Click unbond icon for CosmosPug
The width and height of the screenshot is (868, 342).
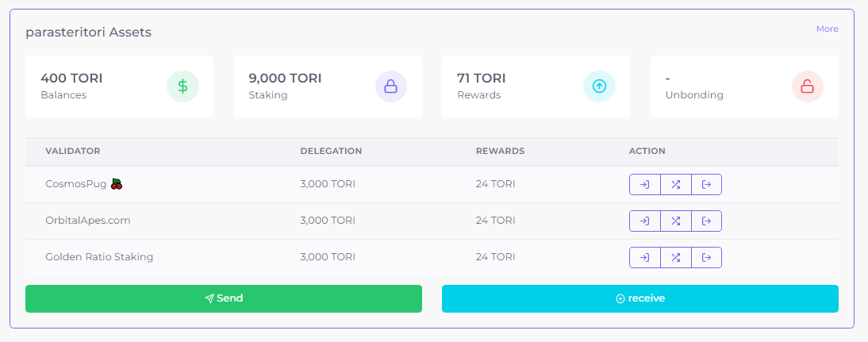coord(706,185)
